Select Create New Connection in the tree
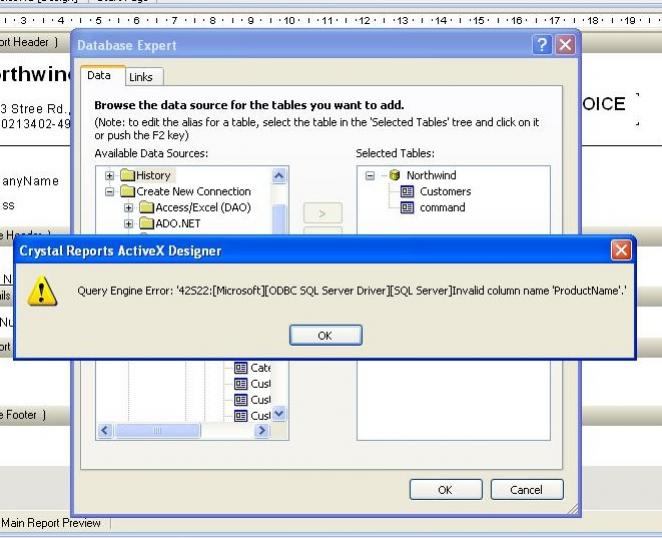The height and width of the screenshot is (538, 662). coord(193,191)
